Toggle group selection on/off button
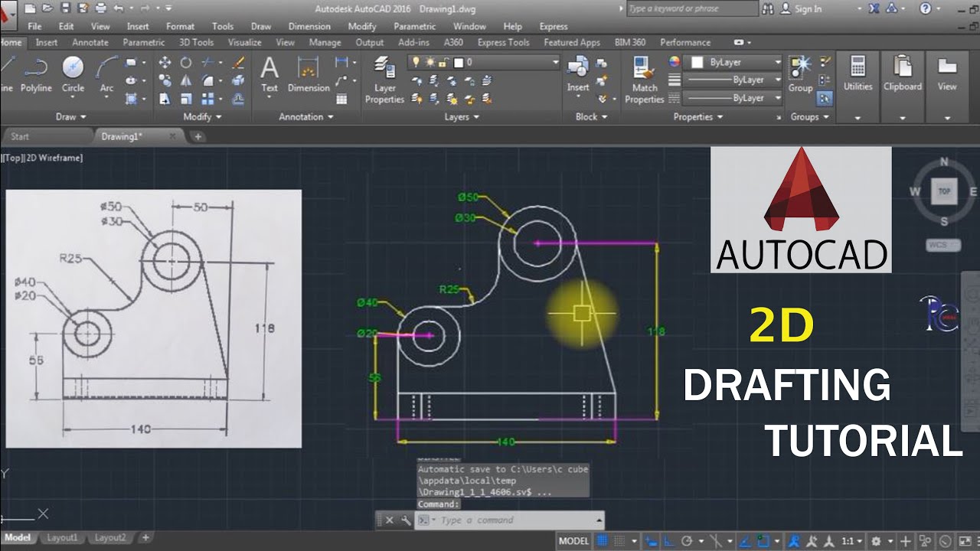Image resolution: width=980 pixels, height=551 pixels. (x=825, y=98)
